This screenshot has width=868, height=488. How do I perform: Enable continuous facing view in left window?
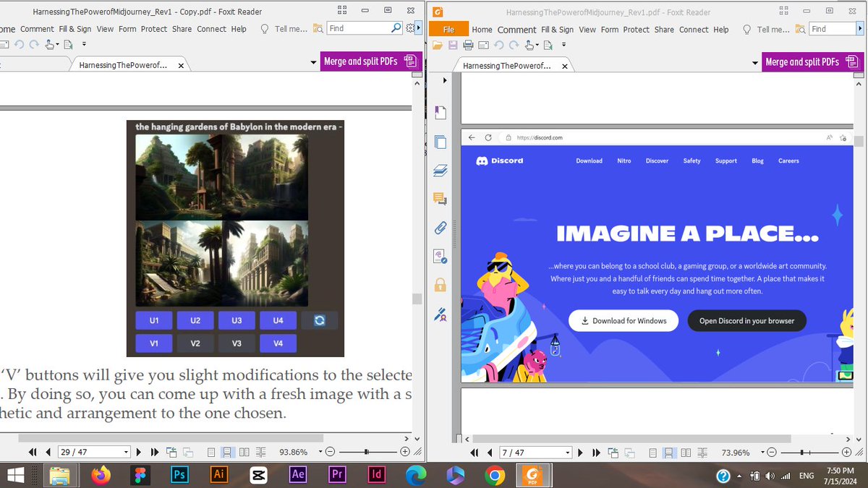coord(261,452)
